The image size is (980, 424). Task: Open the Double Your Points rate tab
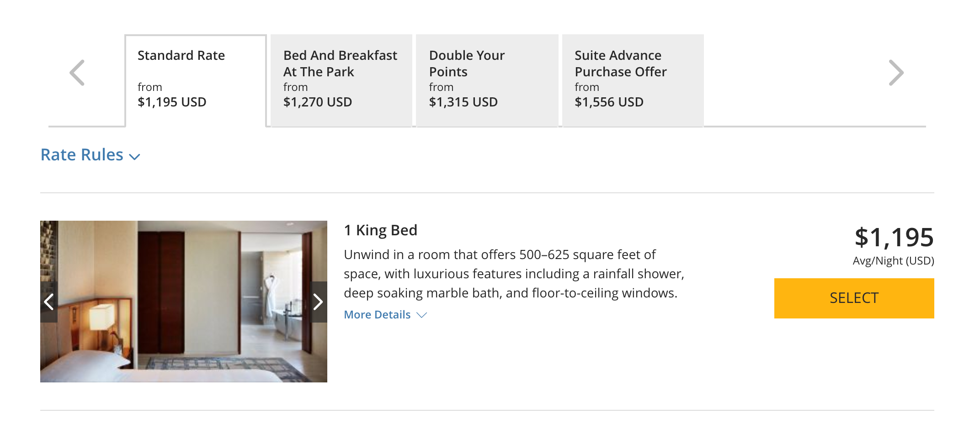[487, 80]
